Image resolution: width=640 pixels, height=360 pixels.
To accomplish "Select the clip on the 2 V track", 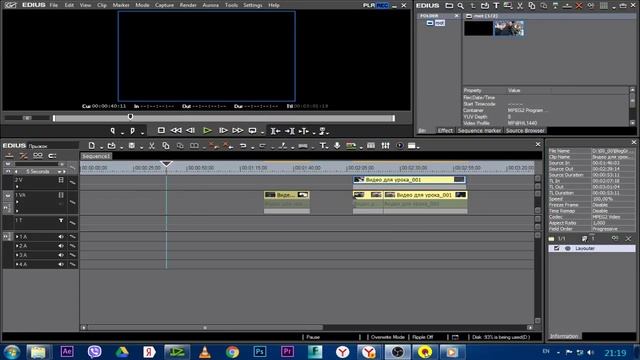I will pos(409,180).
